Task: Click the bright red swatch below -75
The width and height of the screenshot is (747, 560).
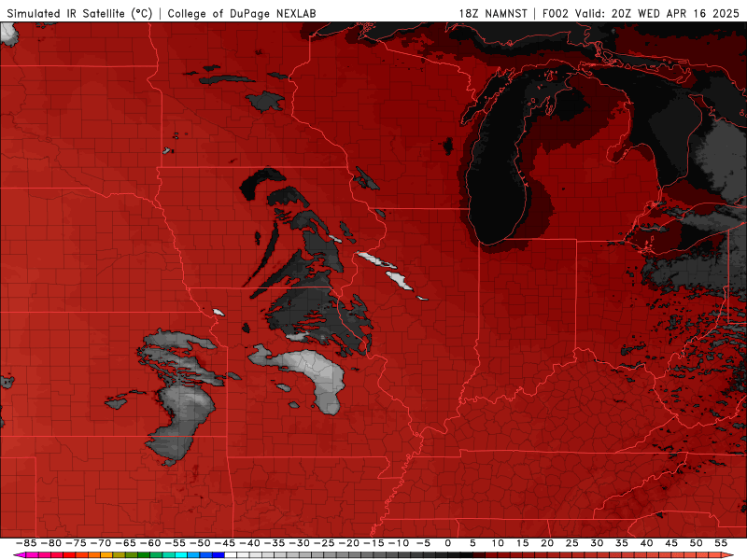Action: click(x=69, y=555)
